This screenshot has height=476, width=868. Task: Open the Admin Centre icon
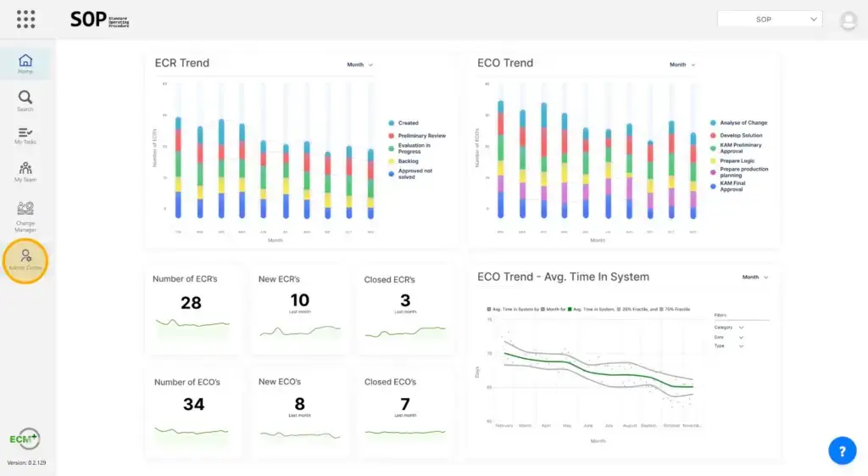tap(25, 260)
